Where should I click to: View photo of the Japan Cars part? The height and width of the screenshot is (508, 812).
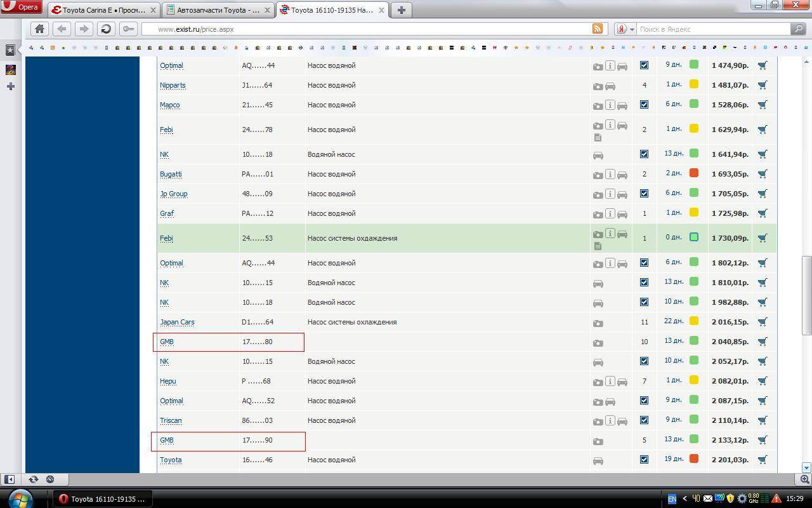pos(598,323)
